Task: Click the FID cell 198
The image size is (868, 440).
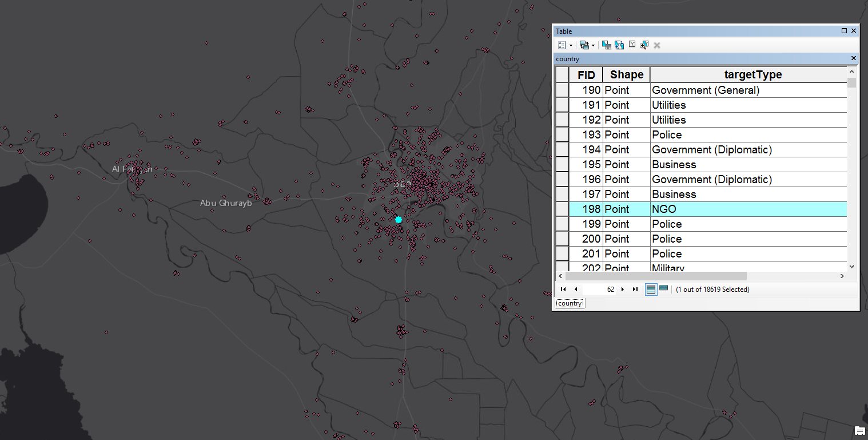Action: pos(586,209)
